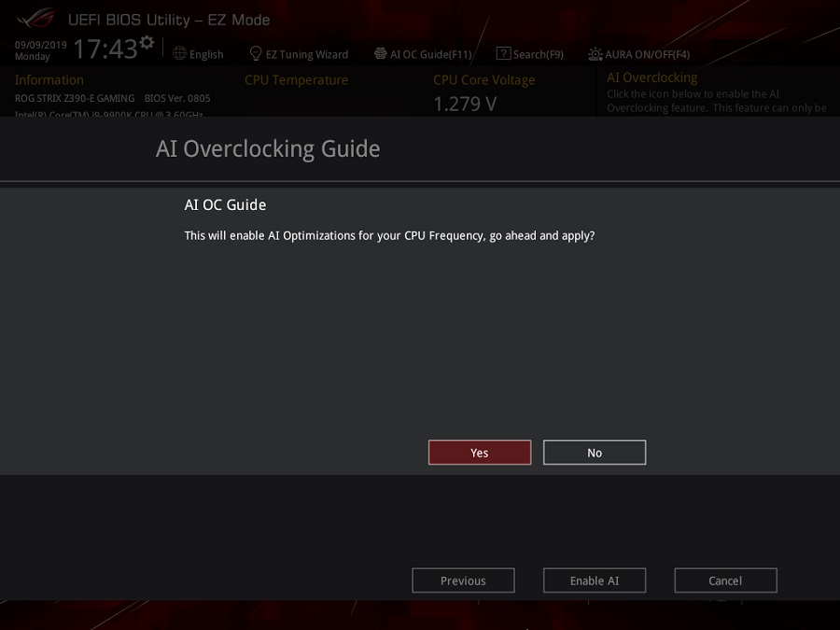The width and height of the screenshot is (840, 630).
Task: Click the CPU Core Voltage heading
Action: [483, 80]
